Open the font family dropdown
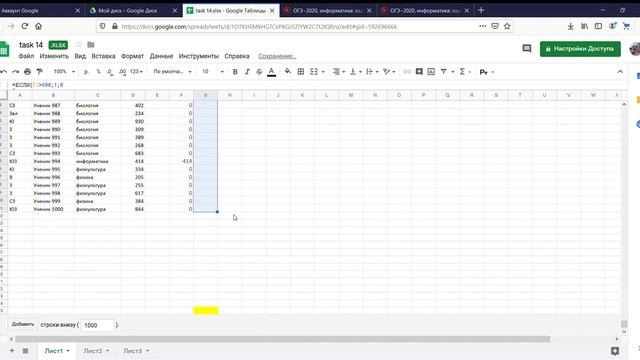This screenshot has width=640, height=360. click(x=172, y=72)
